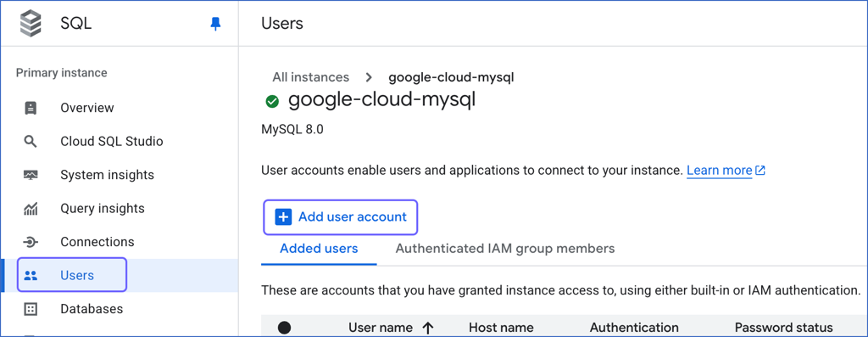This screenshot has width=868, height=337.
Task: Click the SQL product title
Action: pyautogui.click(x=75, y=24)
